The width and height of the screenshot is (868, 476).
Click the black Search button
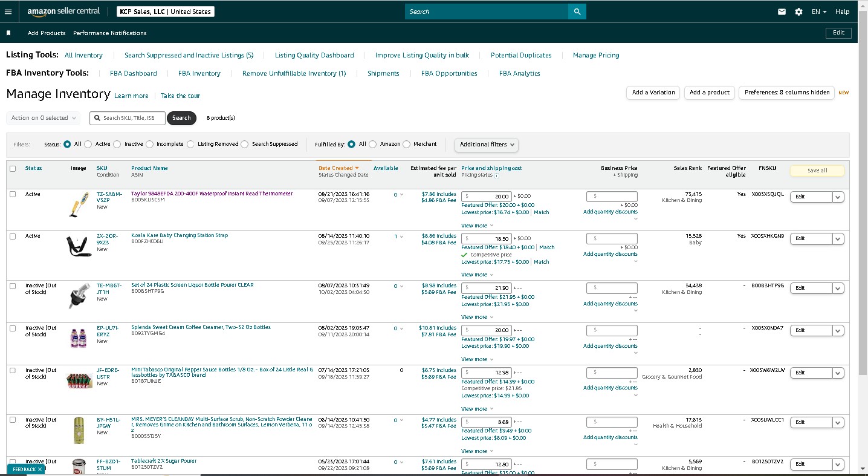coord(181,118)
